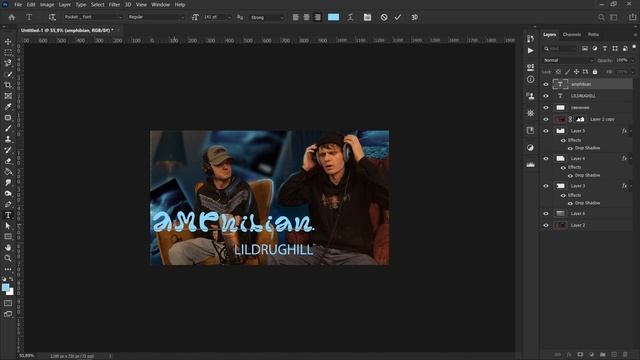
Task: Collapse Layer 3 effects with fx arrow
Action: click(631, 186)
